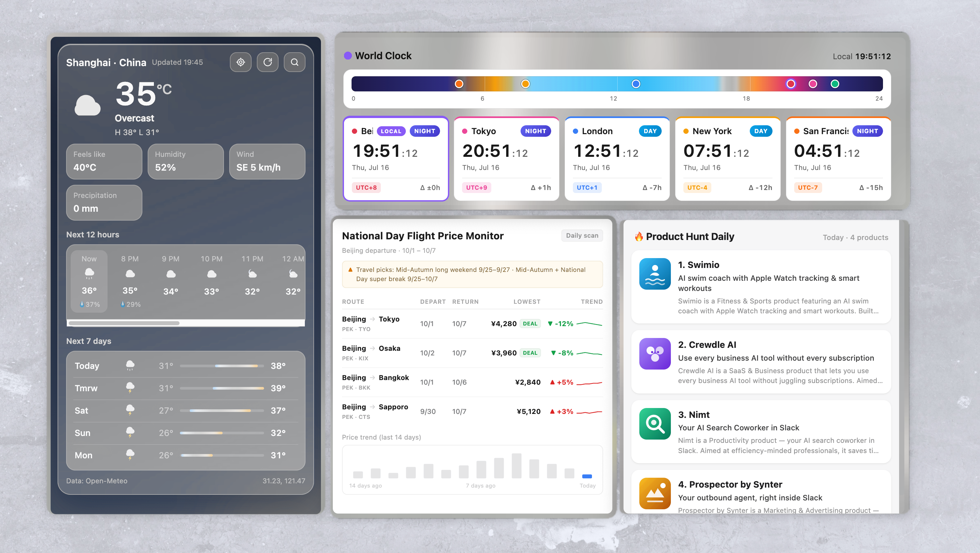Click the green marker on the day timeline
980x553 pixels.
click(x=835, y=84)
